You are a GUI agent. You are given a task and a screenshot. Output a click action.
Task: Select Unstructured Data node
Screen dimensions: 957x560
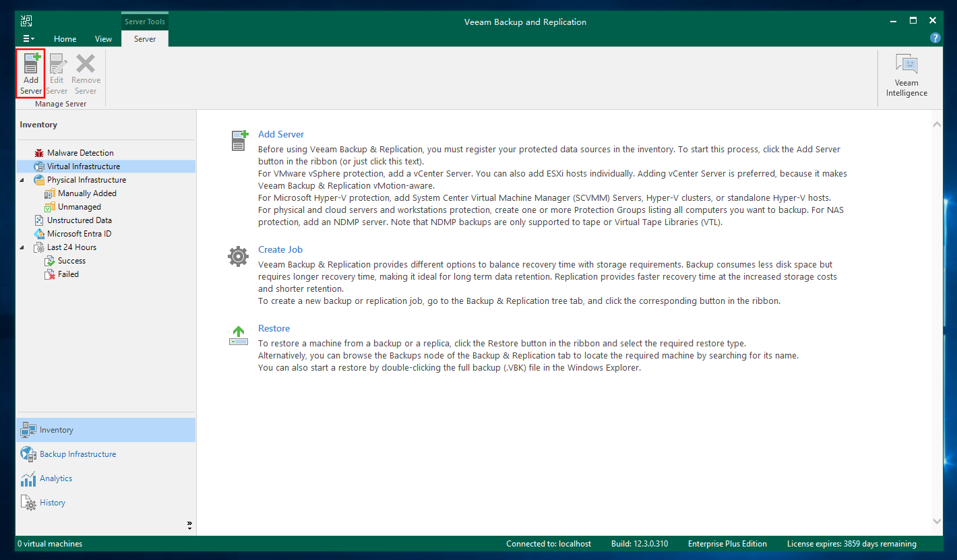[80, 220]
